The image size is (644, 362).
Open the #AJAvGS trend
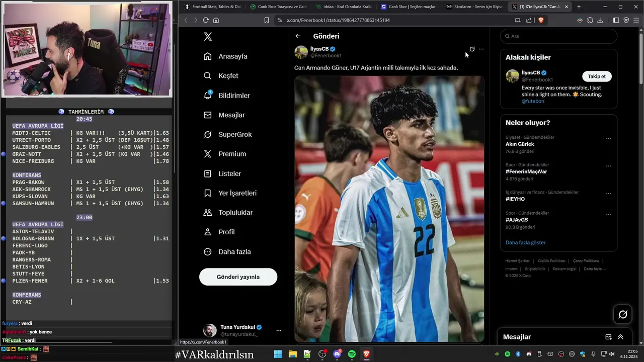[517, 220]
